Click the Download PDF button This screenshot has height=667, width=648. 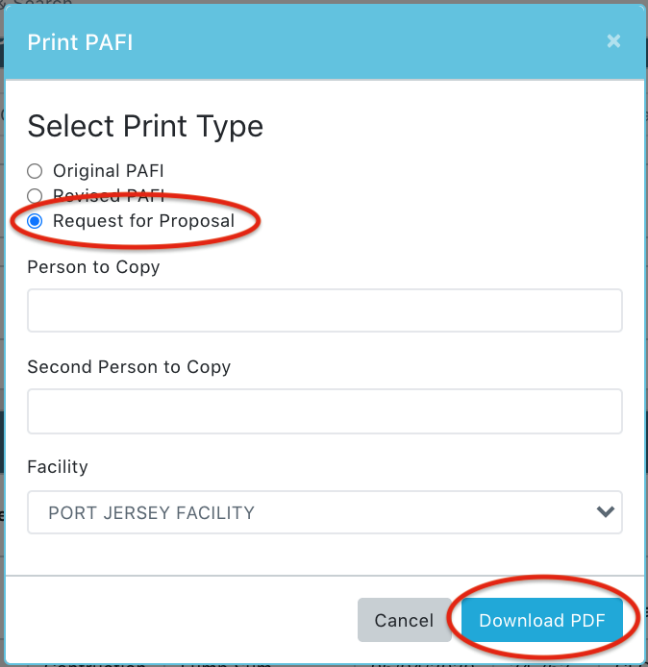pyautogui.click(x=542, y=620)
